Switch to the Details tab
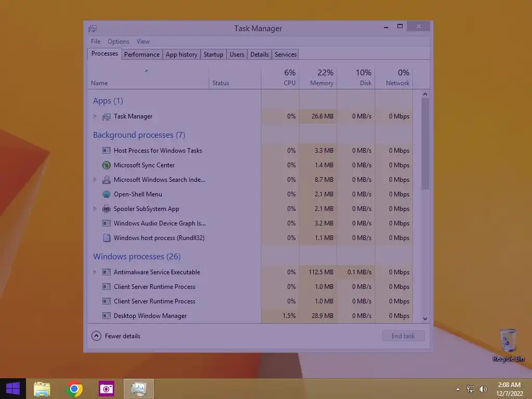 tap(260, 54)
